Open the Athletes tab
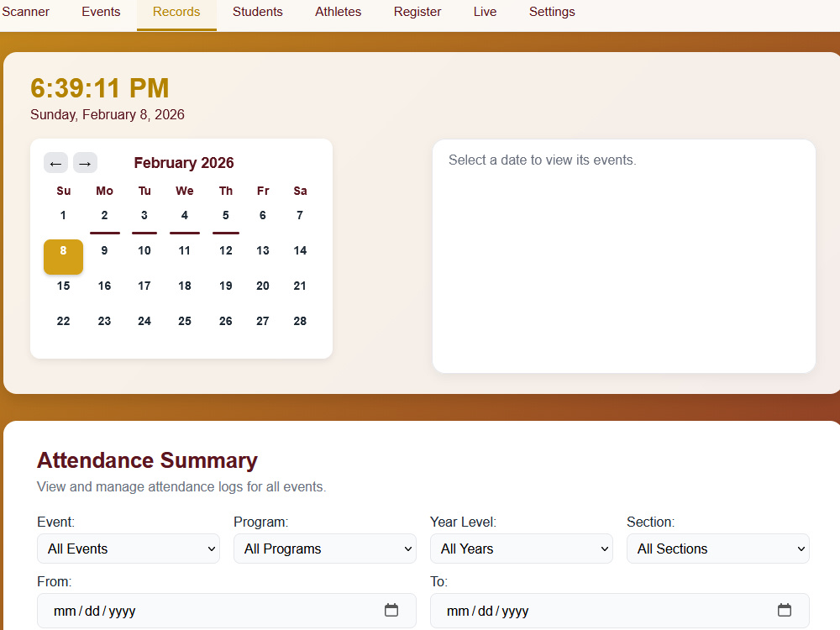840x630 pixels. (338, 12)
